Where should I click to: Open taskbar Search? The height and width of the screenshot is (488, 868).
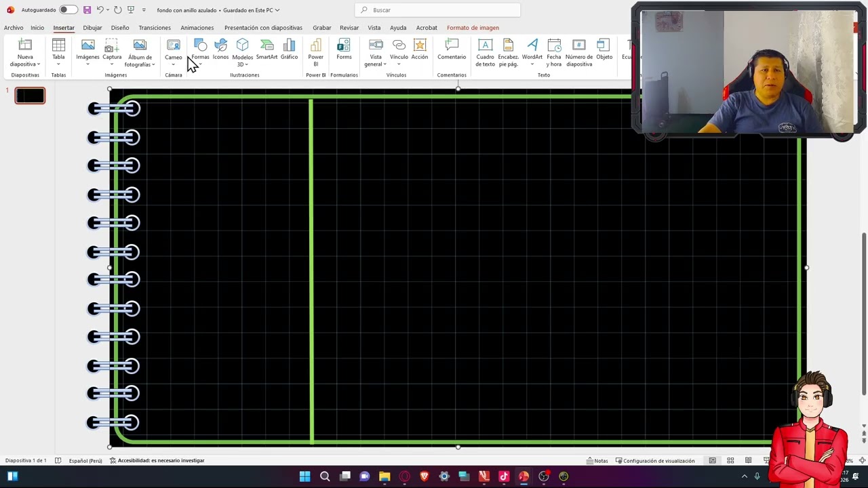[325, 476]
